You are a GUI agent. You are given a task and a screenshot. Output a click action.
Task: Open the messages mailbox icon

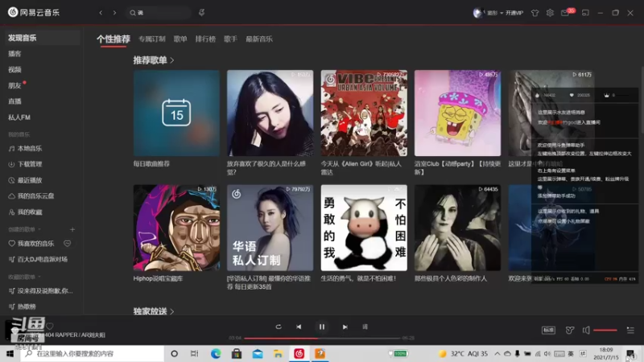tap(565, 13)
